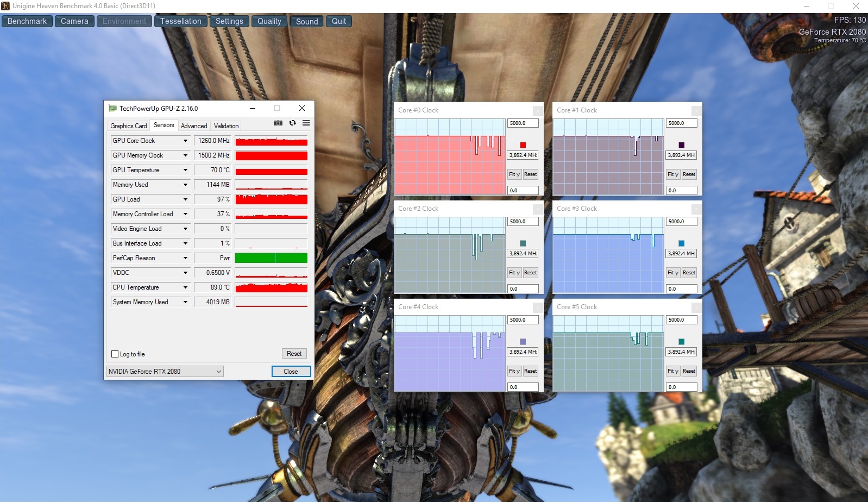Expand the PerfCap Reason sensor dropdown
This screenshot has height=502, width=868.
[x=185, y=258]
